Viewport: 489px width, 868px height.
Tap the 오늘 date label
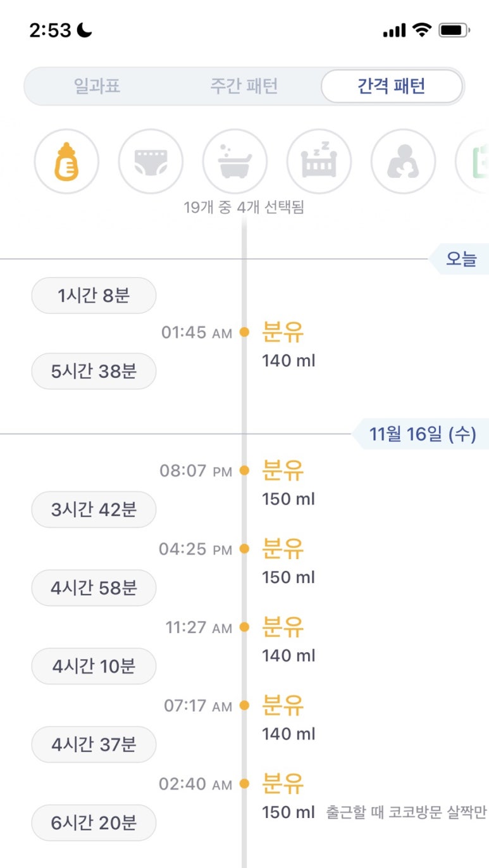tap(461, 259)
